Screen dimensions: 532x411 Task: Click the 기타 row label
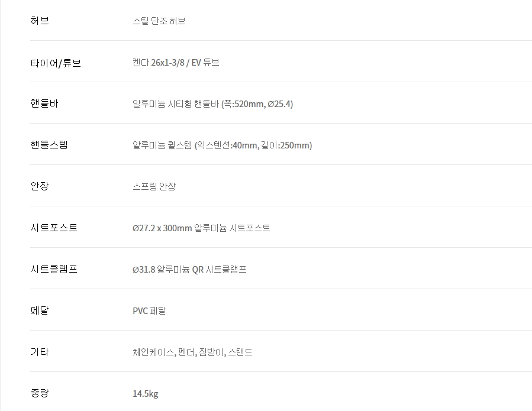tap(40, 352)
